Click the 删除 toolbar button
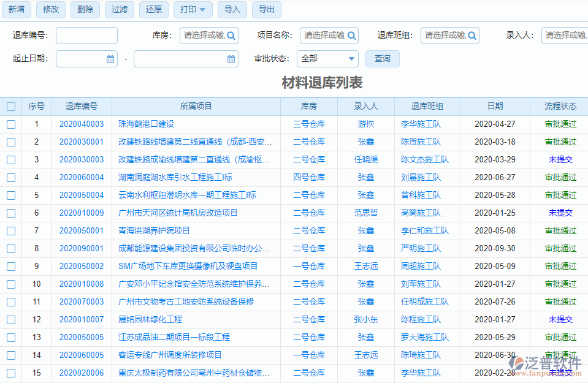Image resolution: width=588 pixels, height=383 pixels. pyautogui.click(x=85, y=10)
